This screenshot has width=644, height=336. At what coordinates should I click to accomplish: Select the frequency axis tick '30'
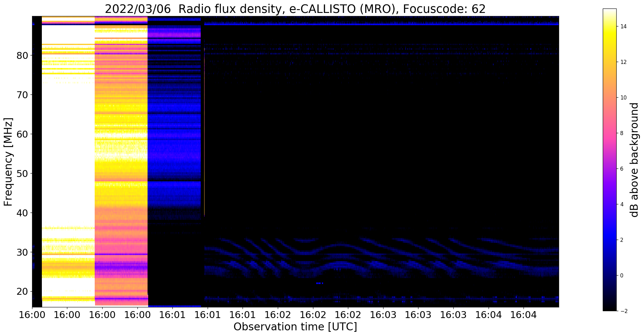coord(23,252)
